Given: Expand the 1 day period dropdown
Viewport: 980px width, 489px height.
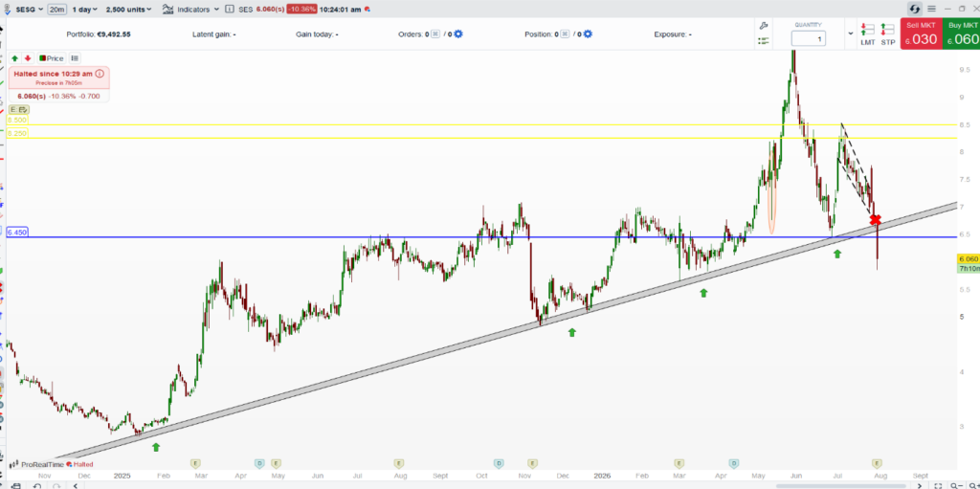Looking at the screenshot, I should [x=84, y=10].
